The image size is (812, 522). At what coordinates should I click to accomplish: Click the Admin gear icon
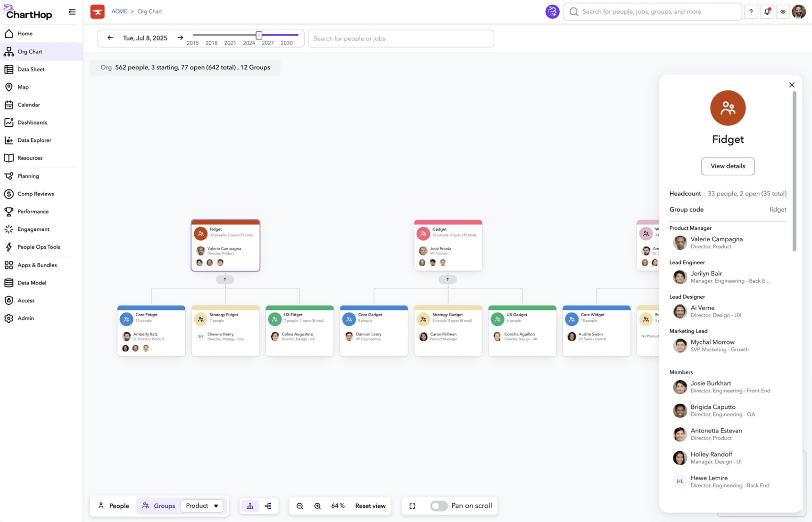[x=9, y=318]
